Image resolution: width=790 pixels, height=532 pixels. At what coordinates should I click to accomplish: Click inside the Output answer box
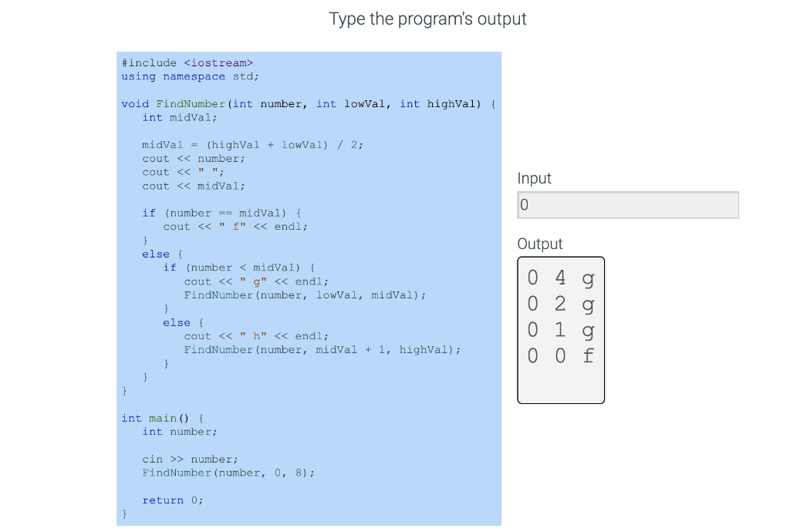[x=561, y=330]
